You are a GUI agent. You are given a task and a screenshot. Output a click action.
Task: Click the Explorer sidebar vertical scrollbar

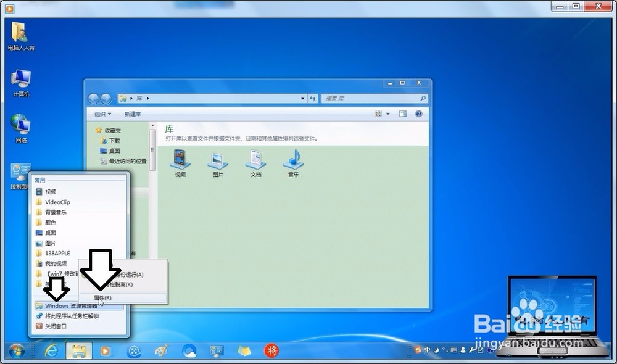(152, 149)
